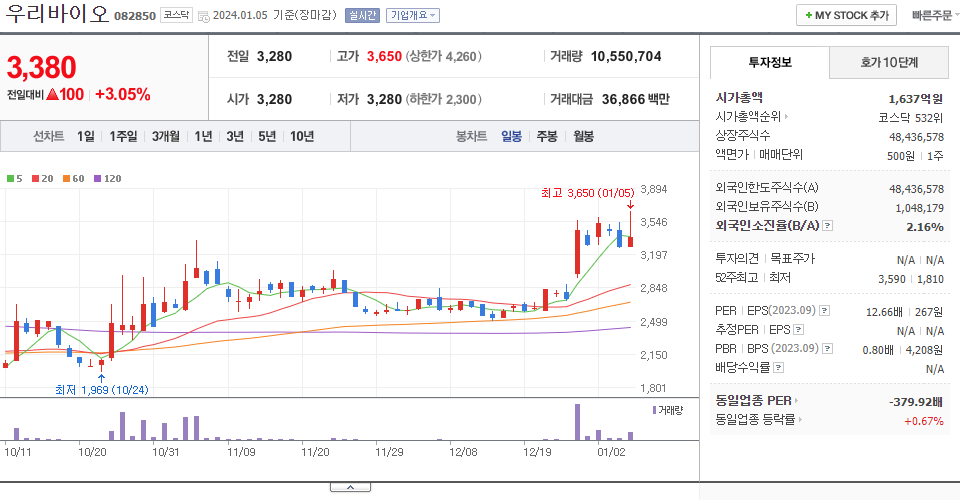Image resolution: width=960 pixels, height=500 pixels.
Task: Click current price 3,380
Action: tap(42, 67)
